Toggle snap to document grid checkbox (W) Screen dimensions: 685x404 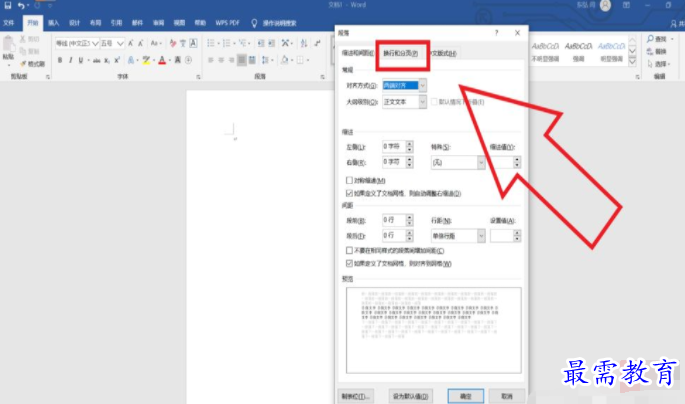pos(349,263)
